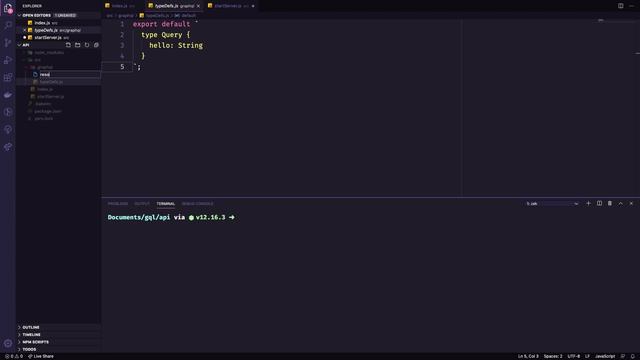Click Ln 5, Col 3 cursor position indicator

[x=528, y=356]
